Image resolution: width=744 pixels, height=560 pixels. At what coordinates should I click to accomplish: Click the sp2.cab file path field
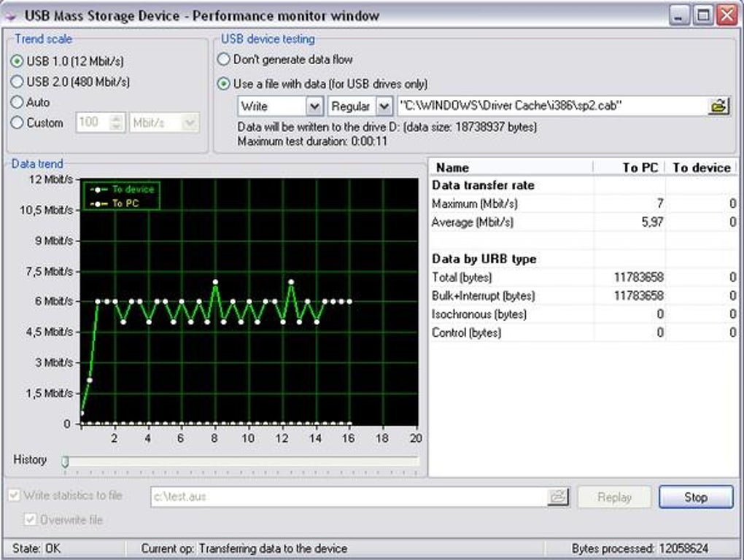tap(553, 106)
